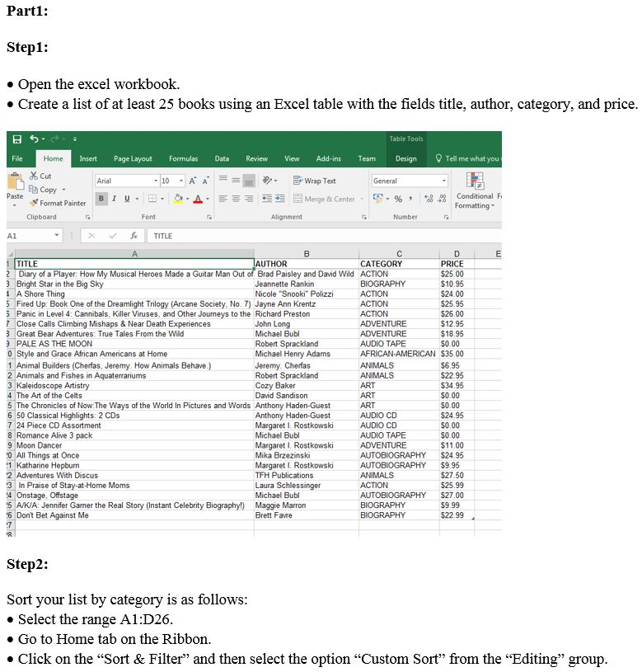
Task: Toggle Wrap Text
Action: tap(314, 181)
